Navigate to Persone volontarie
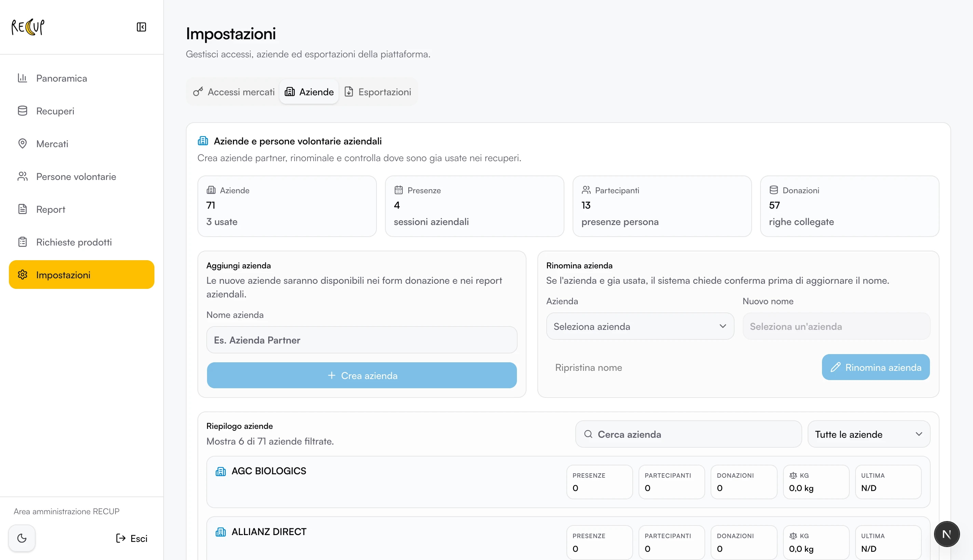 [82, 177]
